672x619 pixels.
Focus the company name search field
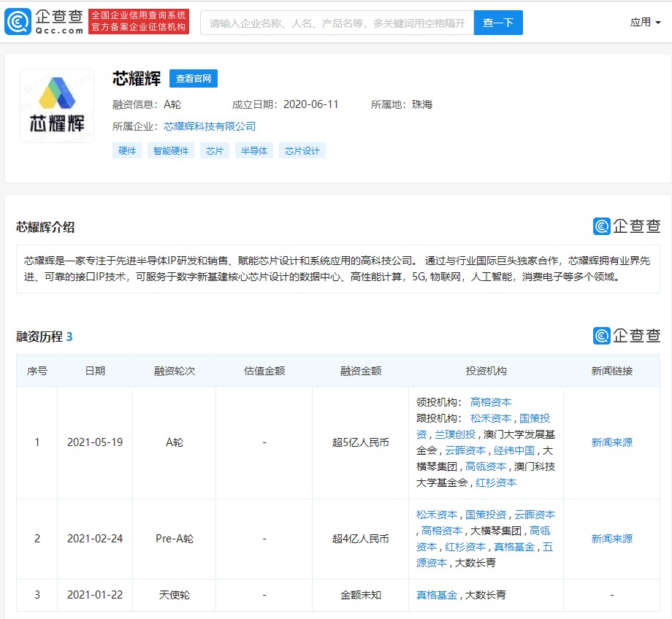click(337, 23)
